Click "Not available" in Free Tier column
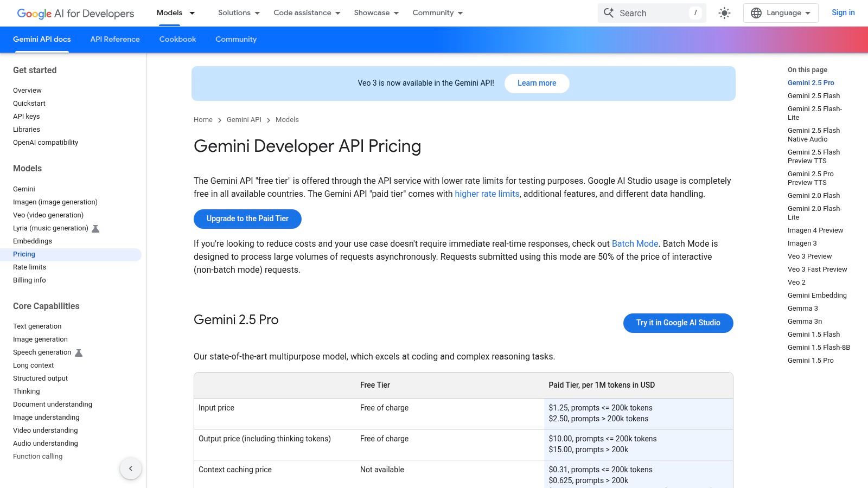Screen dimensions: 868x488 382,470
